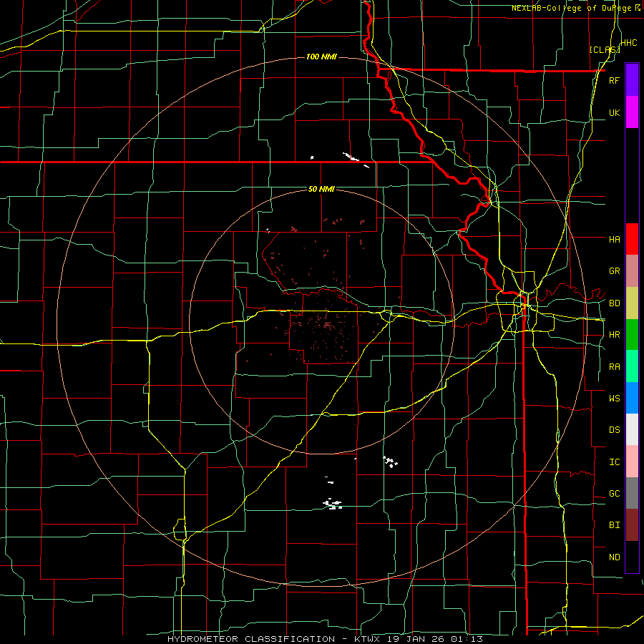Click the GC legend label

click(x=614, y=493)
